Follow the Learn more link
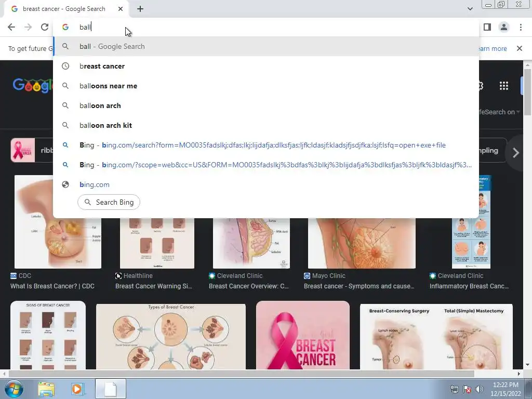This screenshot has width=532, height=399. 493,48
